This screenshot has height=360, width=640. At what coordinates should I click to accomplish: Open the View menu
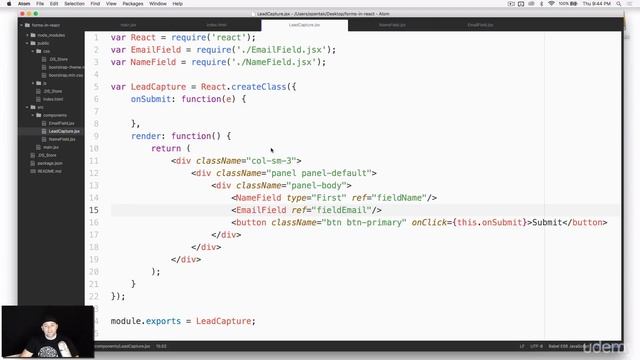(x=111, y=4)
